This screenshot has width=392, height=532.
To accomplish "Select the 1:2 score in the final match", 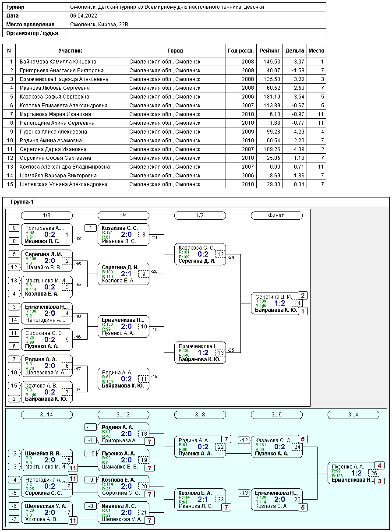I will pyautogui.click(x=279, y=303).
